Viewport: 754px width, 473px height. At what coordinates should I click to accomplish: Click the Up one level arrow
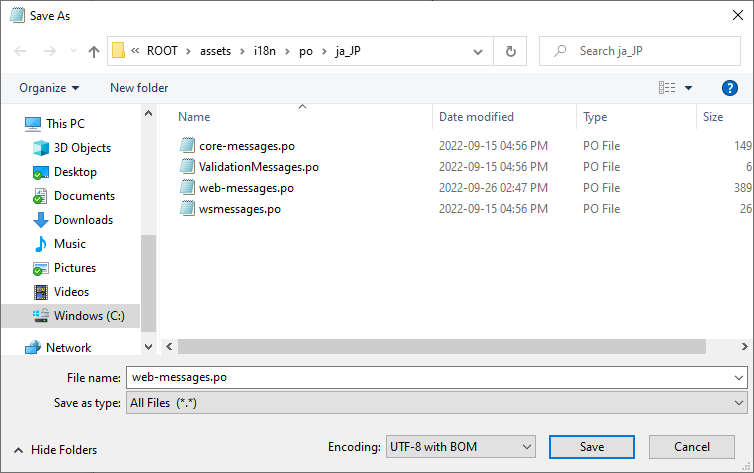tap(94, 51)
